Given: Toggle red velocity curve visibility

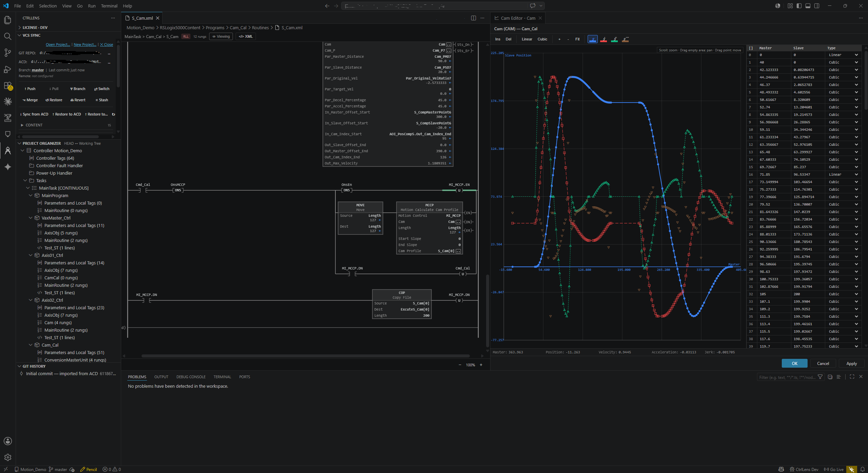Looking at the screenshot, I should tap(604, 39).
